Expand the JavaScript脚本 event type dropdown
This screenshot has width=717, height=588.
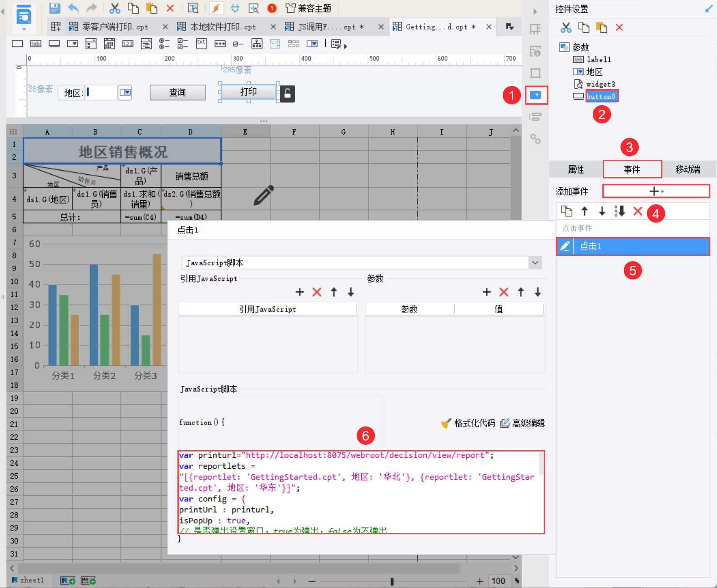[535, 263]
